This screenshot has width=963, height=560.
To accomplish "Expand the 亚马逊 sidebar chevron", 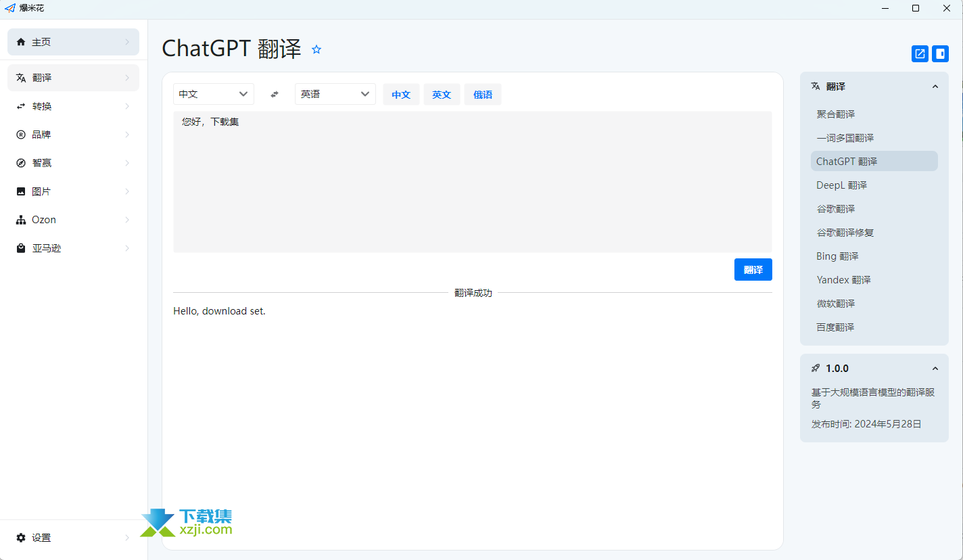I will coord(127,248).
